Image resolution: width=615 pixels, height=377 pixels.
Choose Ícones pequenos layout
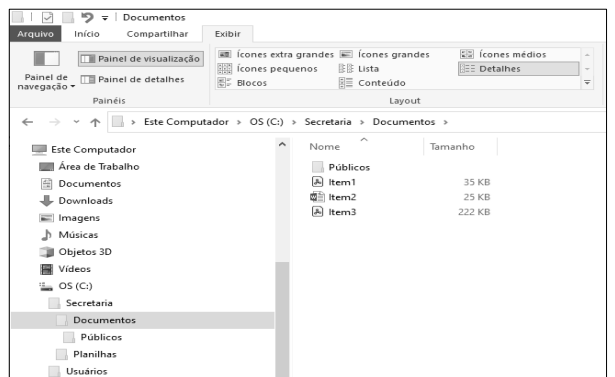pos(268,69)
